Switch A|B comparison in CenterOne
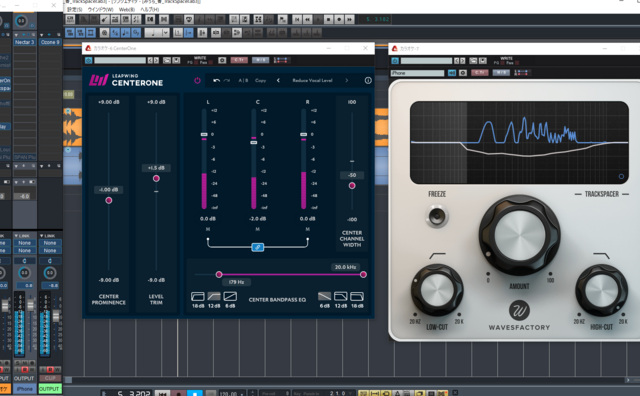Image resolution: width=640 pixels, height=396 pixels. [243, 80]
